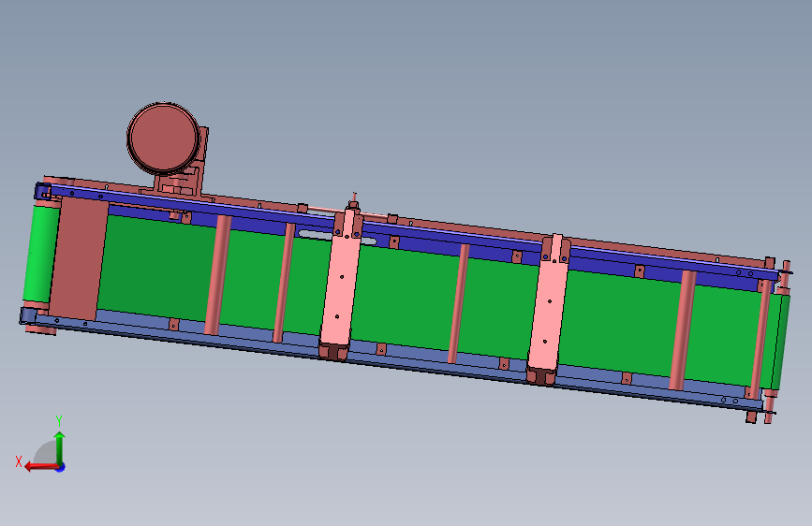
Task: Click the red X axis arrow of triad
Action: (x=41, y=467)
